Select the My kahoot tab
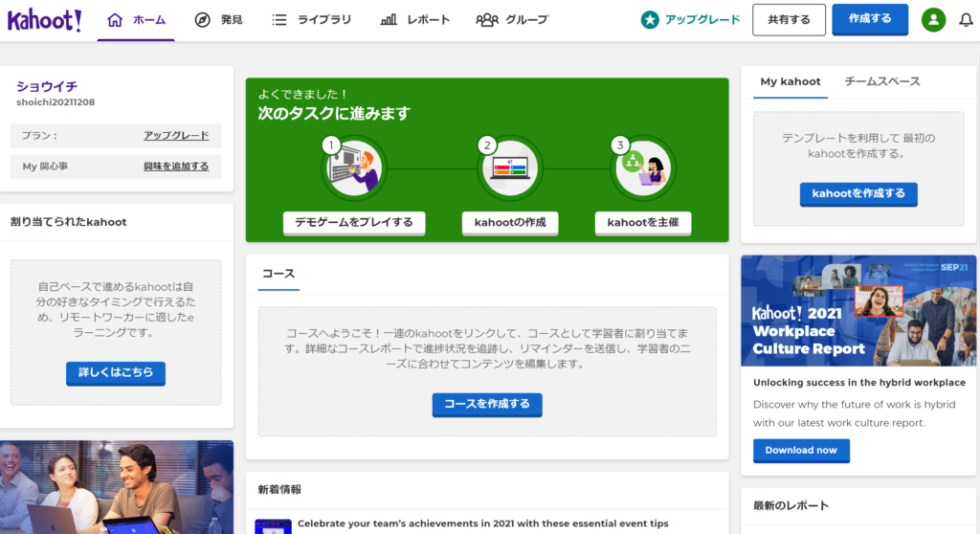Image resolution: width=980 pixels, height=534 pixels. 790,82
